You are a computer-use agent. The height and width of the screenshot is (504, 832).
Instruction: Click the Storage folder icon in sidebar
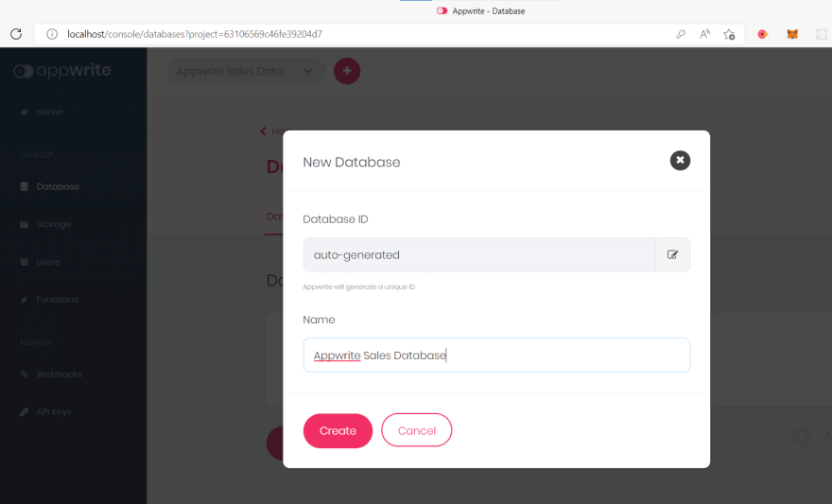click(x=24, y=224)
